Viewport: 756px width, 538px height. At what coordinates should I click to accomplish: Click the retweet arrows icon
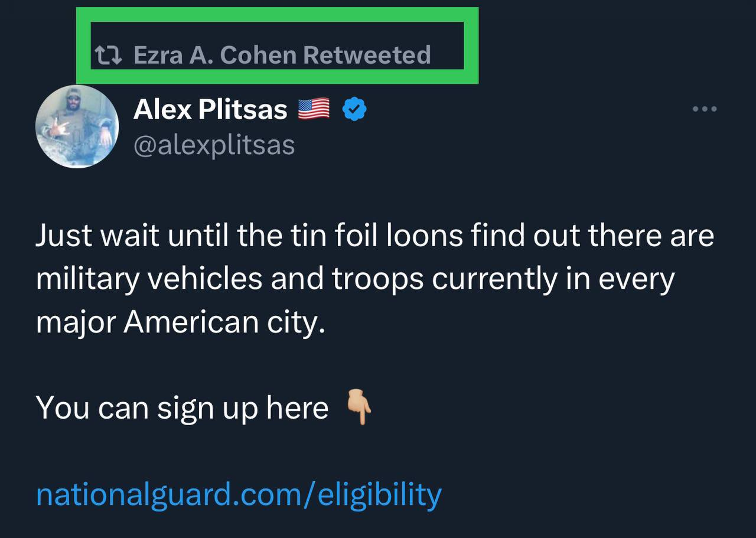tap(109, 56)
